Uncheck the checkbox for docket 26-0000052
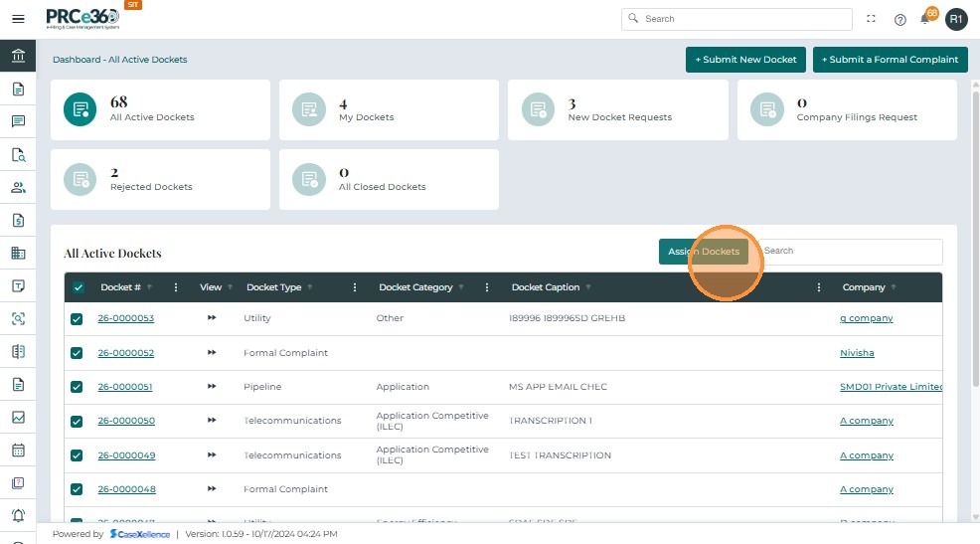This screenshot has width=980, height=544. point(78,353)
